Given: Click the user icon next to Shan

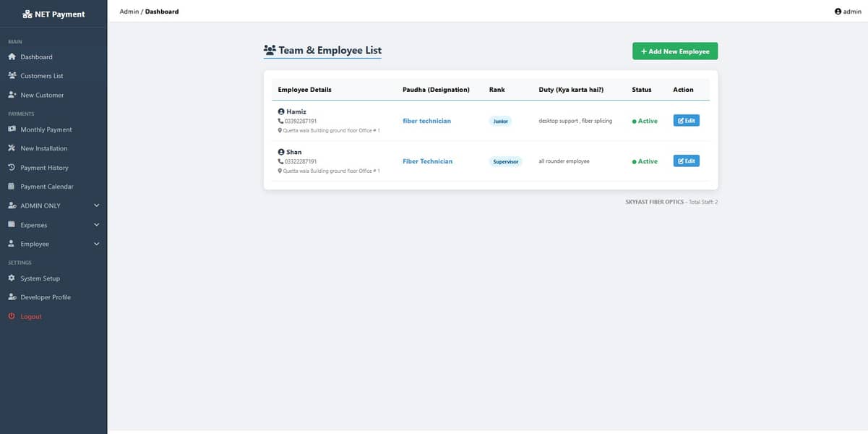Looking at the screenshot, I should click(281, 152).
